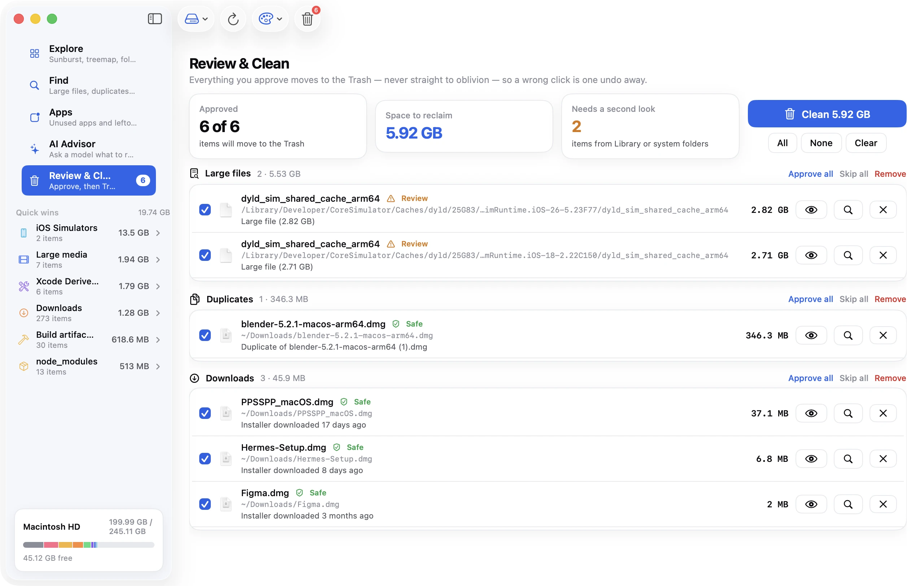Viewport: 924px width, 586px height.
Task: Uncheck blender-5.2.1-macos-arm64.dmg checkbox
Action: click(205, 335)
